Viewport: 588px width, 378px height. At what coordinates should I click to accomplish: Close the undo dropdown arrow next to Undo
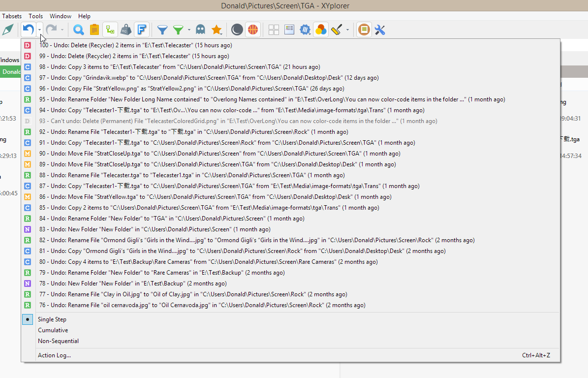click(40, 30)
